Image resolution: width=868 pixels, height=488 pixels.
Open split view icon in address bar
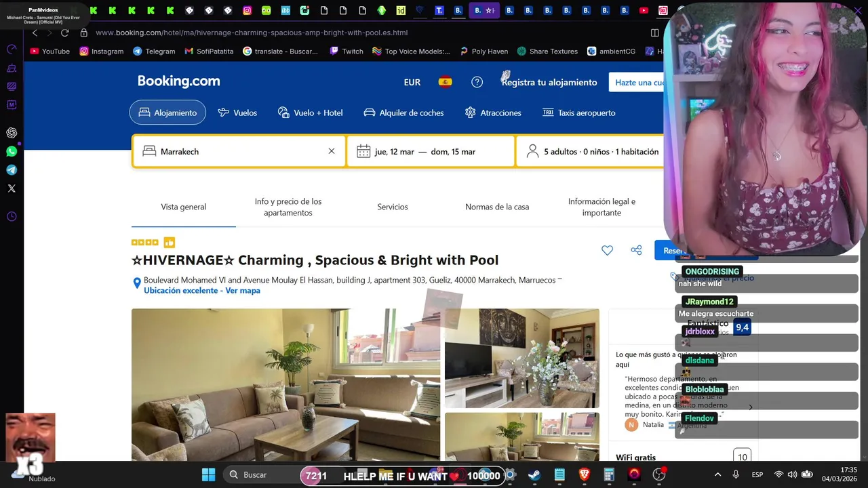[654, 33]
